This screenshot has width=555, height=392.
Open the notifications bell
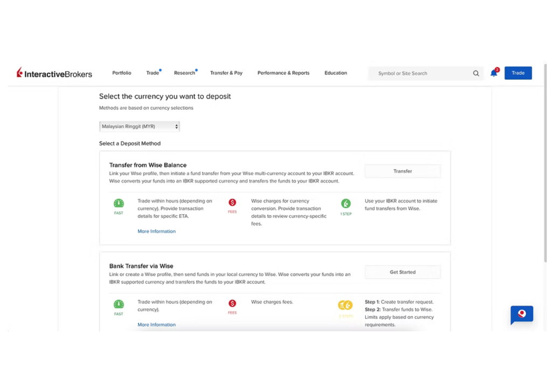[494, 73]
